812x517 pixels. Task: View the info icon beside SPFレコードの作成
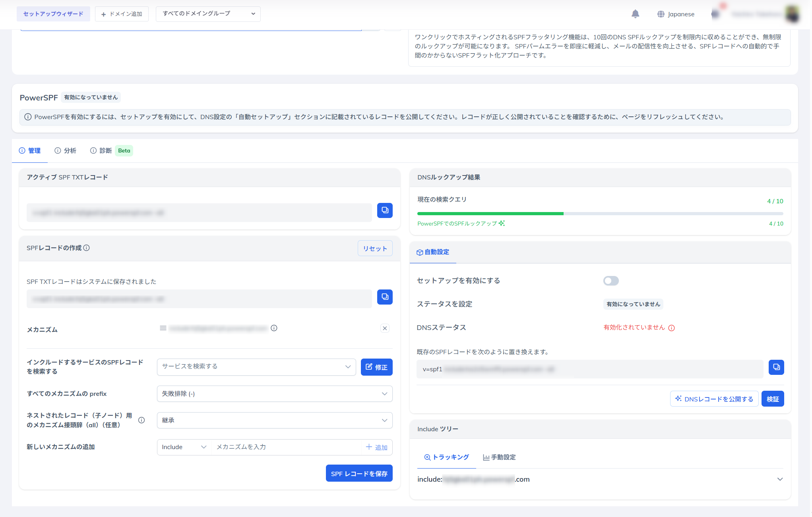point(87,248)
